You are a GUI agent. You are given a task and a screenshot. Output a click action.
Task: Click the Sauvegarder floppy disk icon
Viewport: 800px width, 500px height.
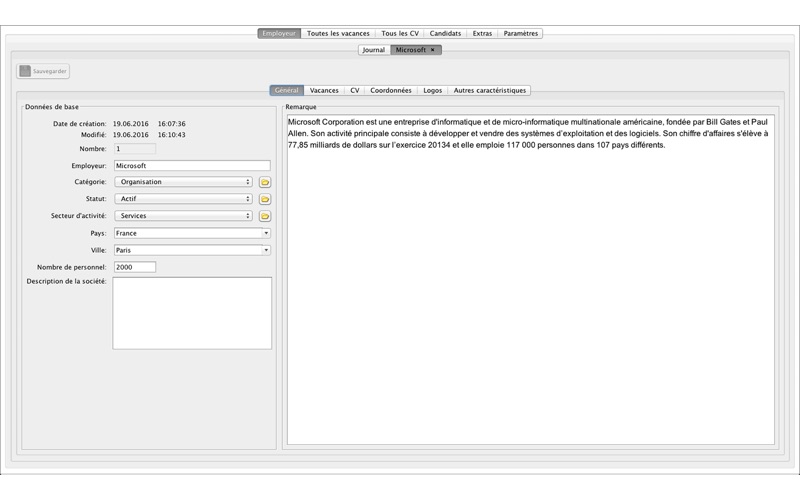pos(25,71)
